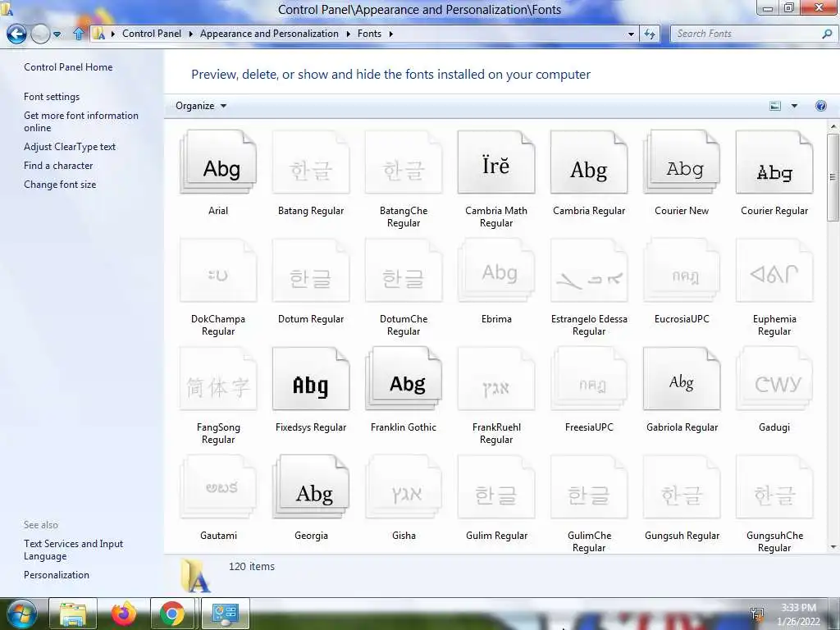Launch Google Chrome from the taskbar
The width and height of the screenshot is (840, 630).
172,614
